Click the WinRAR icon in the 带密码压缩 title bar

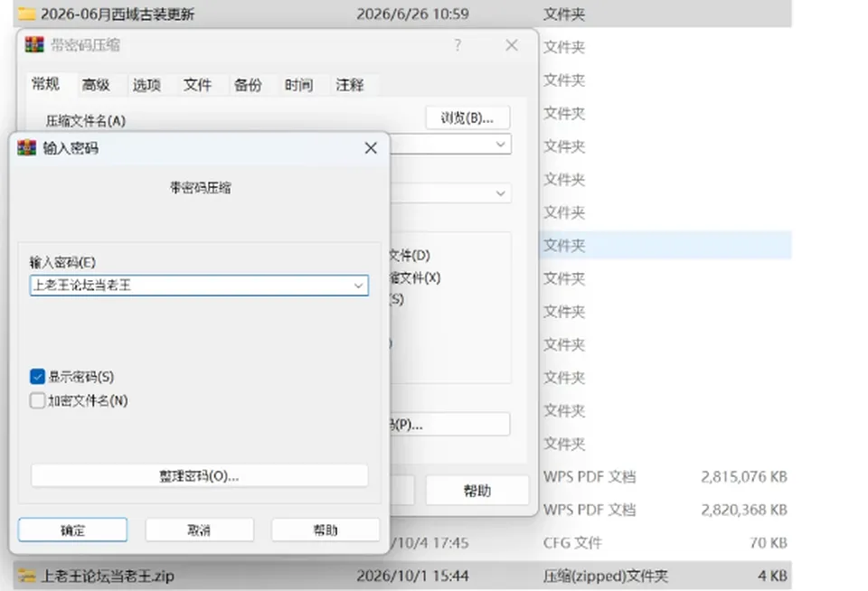pos(34,45)
